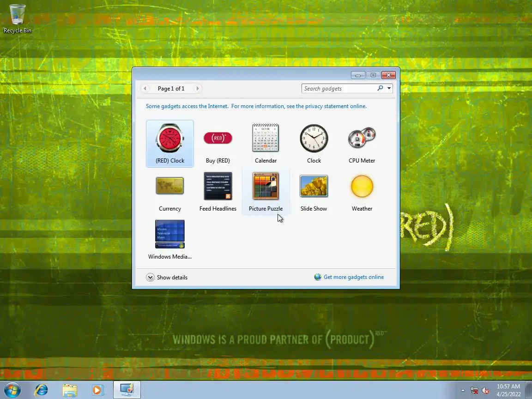Pick the Weather gadget sun icon
Viewport: 532px width, 399px height.
362,186
